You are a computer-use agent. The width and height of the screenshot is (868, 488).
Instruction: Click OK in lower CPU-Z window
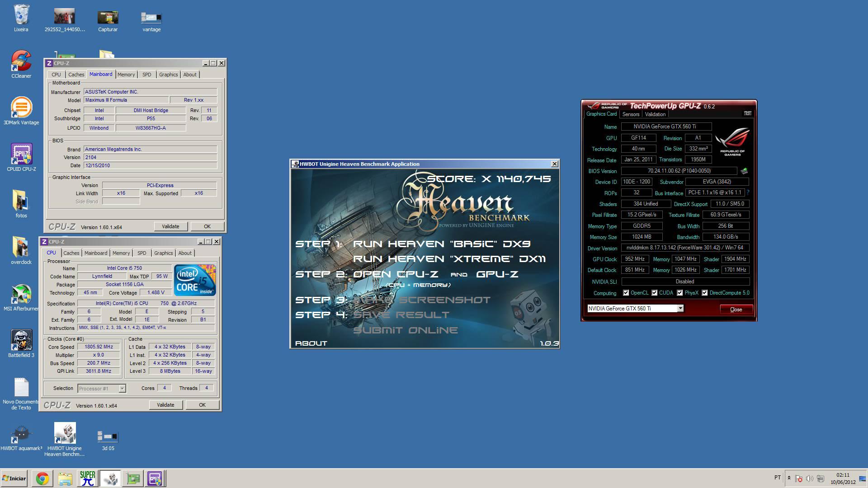click(202, 405)
